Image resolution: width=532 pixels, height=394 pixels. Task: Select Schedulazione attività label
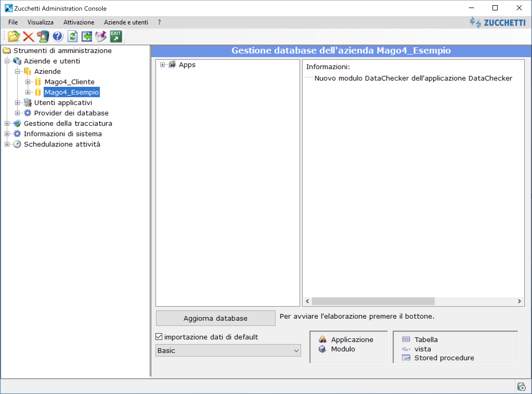click(62, 144)
